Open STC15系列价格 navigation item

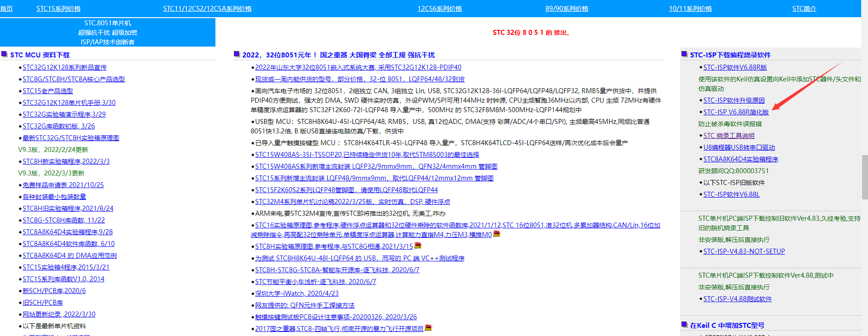click(x=58, y=9)
